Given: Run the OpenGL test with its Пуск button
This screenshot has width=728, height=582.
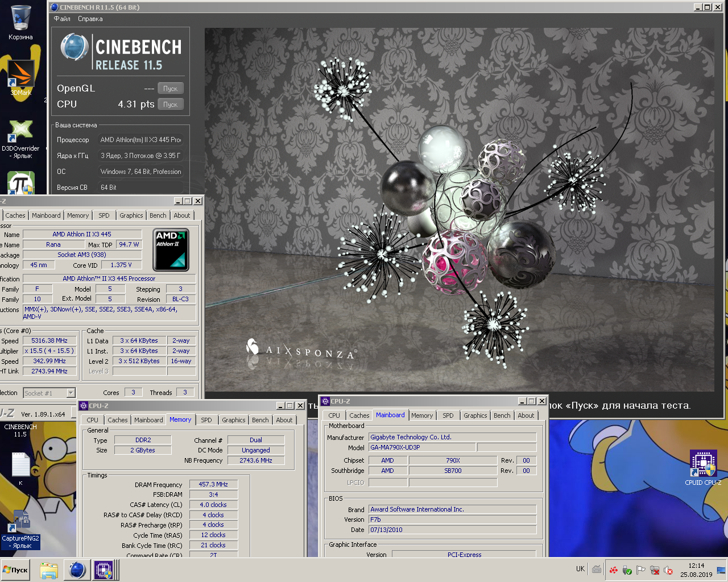Looking at the screenshot, I should [x=171, y=89].
